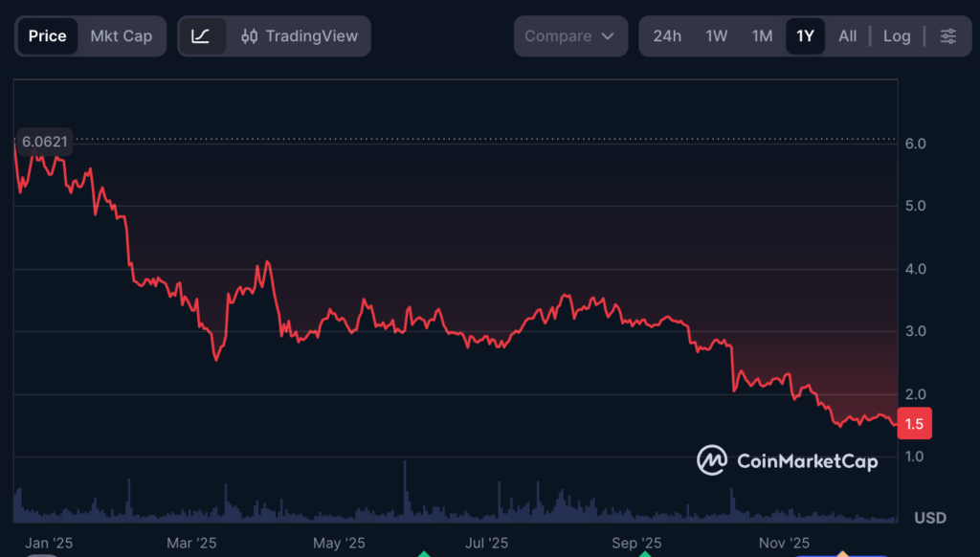Switch chart to Mkt Cap view
This screenshot has height=557, width=980.
121,36
